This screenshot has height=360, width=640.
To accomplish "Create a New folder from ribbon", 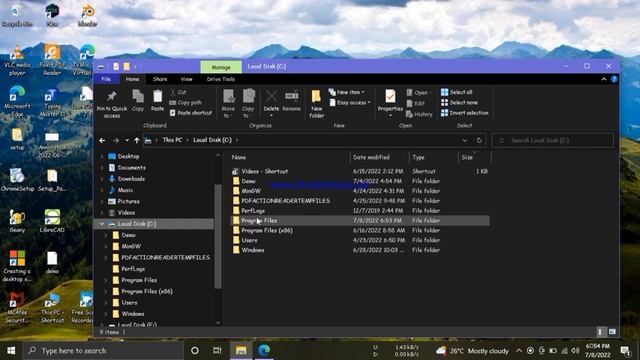I will coord(316,104).
